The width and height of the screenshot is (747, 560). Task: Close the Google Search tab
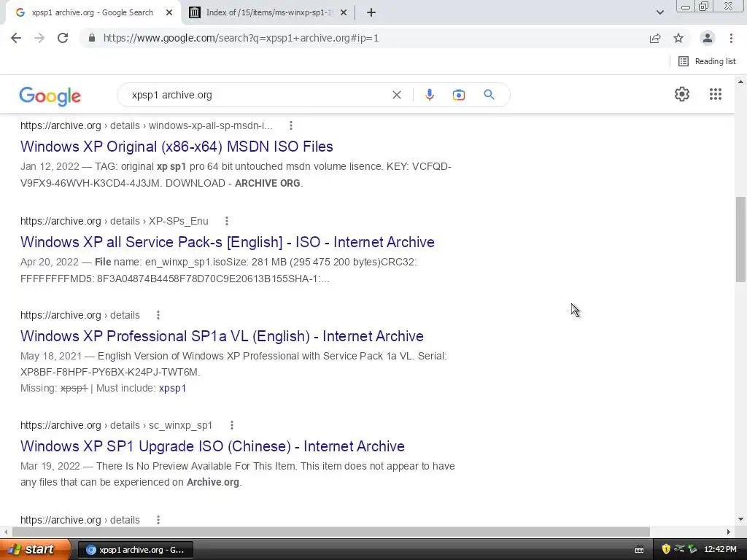(x=169, y=13)
